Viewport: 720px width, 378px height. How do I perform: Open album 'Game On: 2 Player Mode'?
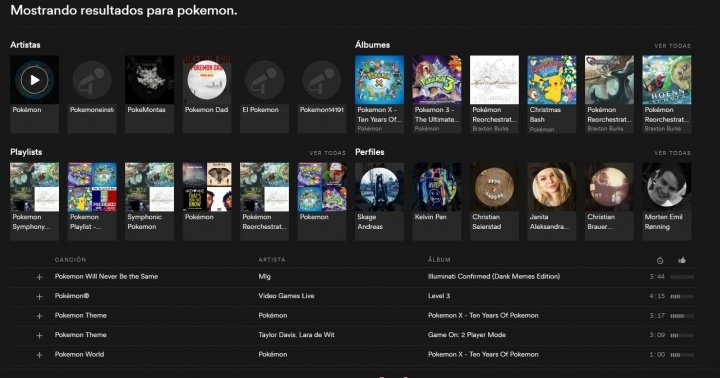point(467,335)
